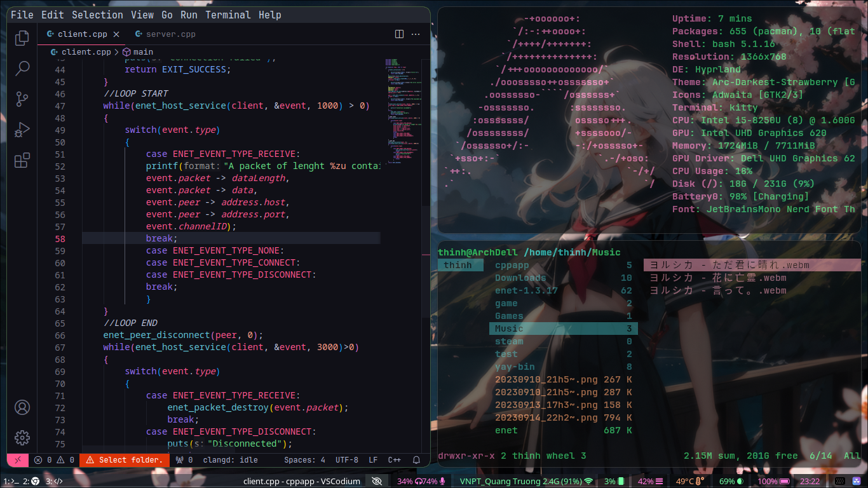Viewport: 868px width, 488px height.
Task: Switch to workspace 3 code icon
Action: pyautogui.click(x=54, y=481)
